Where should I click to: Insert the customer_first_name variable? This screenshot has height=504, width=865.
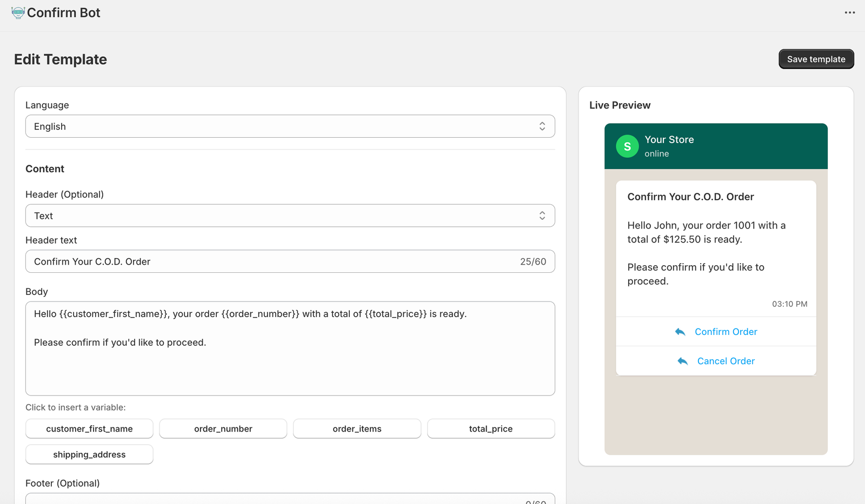click(x=89, y=429)
